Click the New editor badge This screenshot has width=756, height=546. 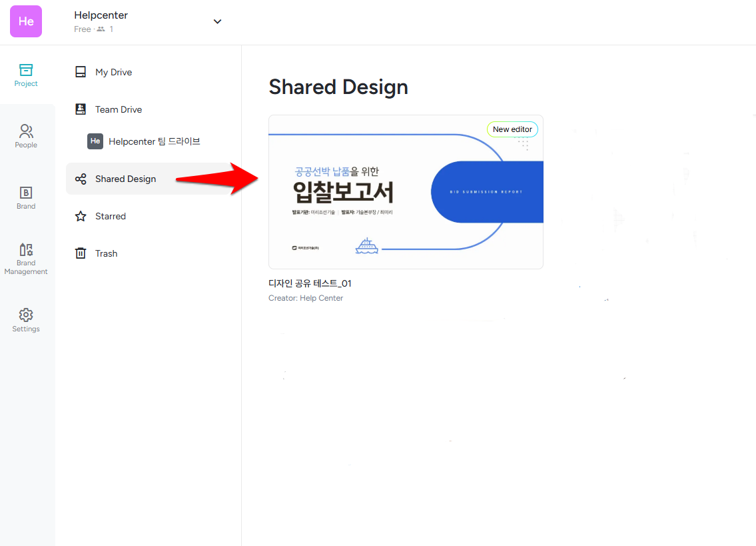tap(512, 129)
